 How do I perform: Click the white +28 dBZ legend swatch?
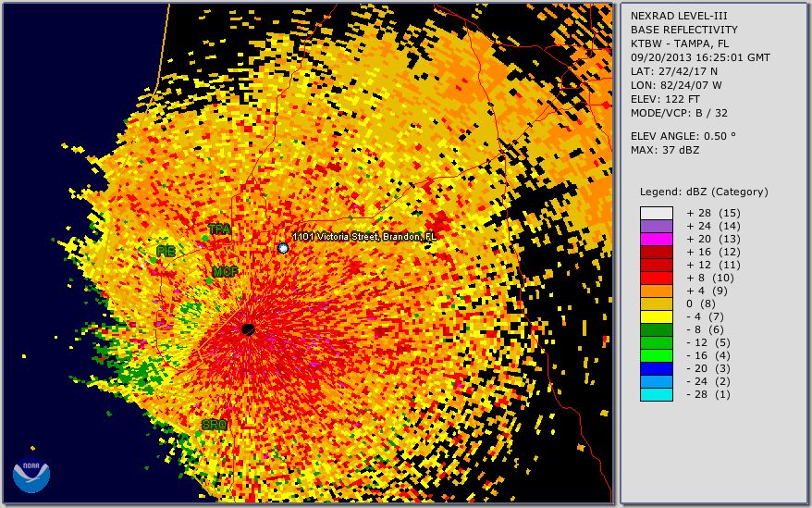coord(656,214)
